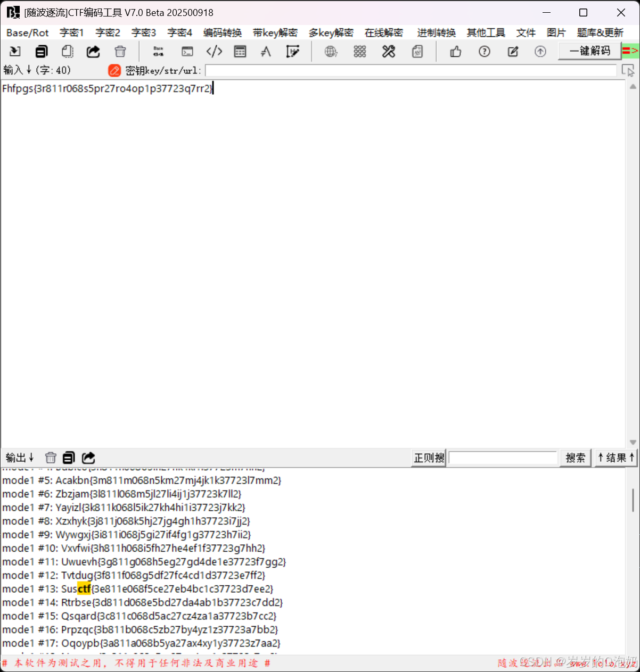Select the Base64 encoding tool

pos(158,51)
